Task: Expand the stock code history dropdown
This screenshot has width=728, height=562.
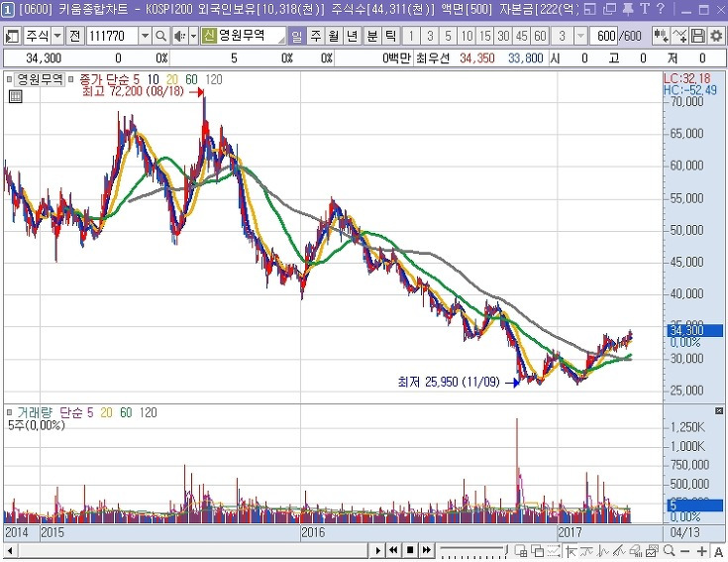Action: (x=145, y=36)
